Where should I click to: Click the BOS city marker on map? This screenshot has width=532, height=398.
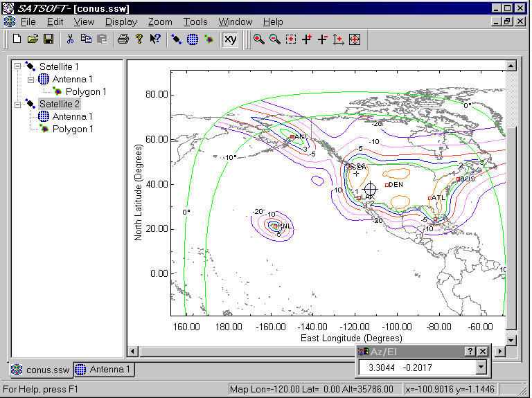(458, 179)
